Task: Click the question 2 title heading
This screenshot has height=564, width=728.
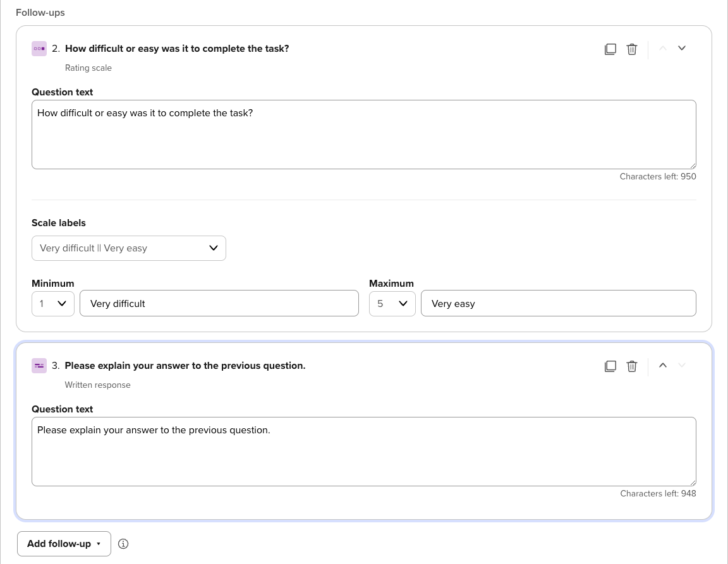Action: [177, 49]
